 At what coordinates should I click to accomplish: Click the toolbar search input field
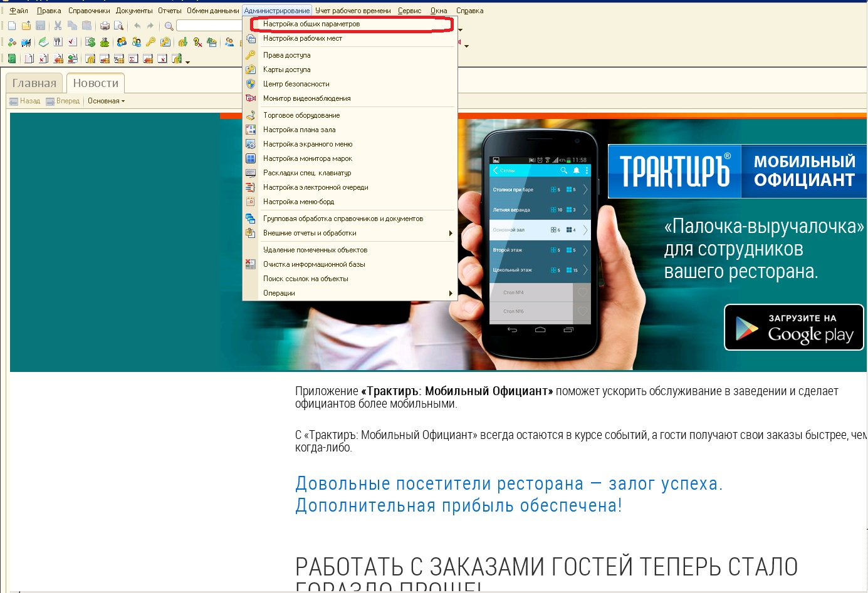coord(209,26)
